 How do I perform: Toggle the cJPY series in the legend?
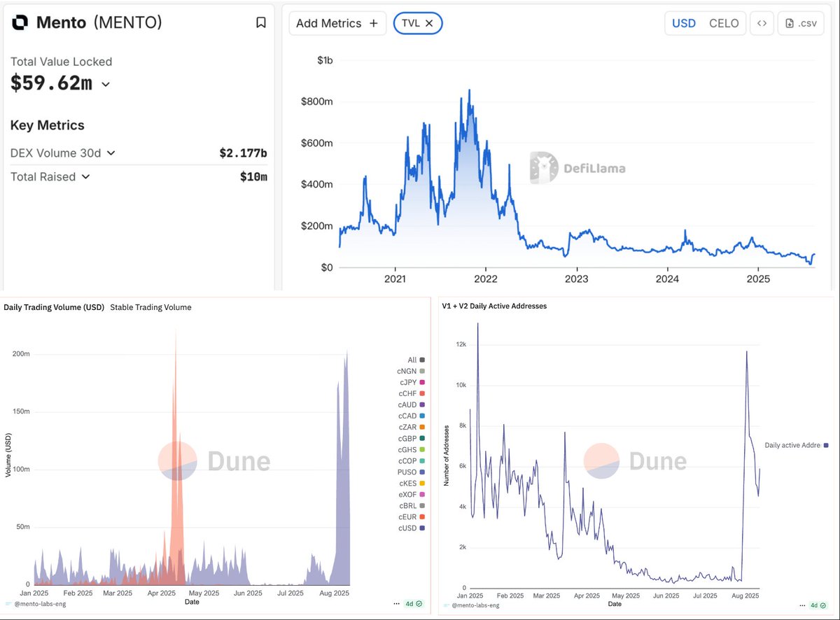tap(412, 382)
